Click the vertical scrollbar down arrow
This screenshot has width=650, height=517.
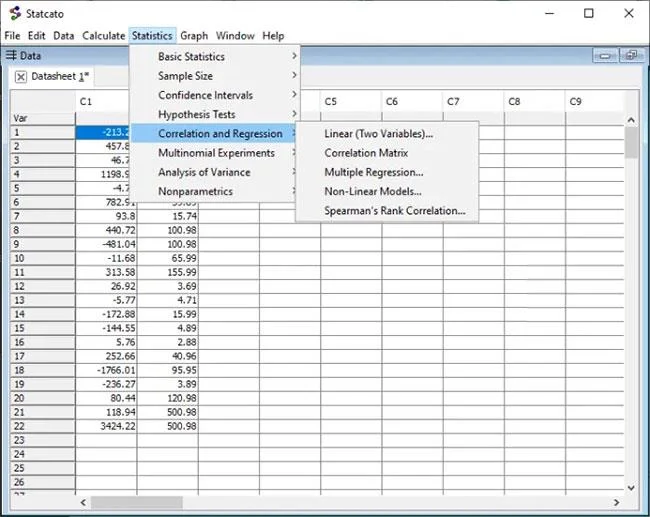pyautogui.click(x=631, y=488)
